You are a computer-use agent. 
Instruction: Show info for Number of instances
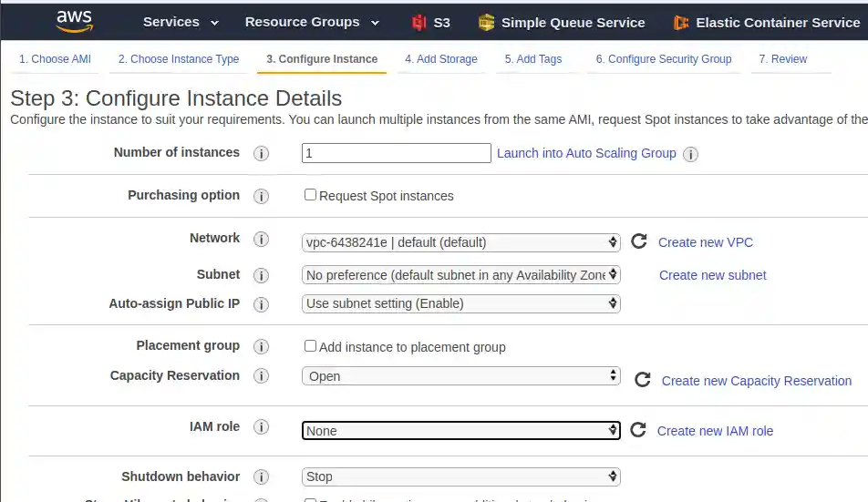pos(261,153)
